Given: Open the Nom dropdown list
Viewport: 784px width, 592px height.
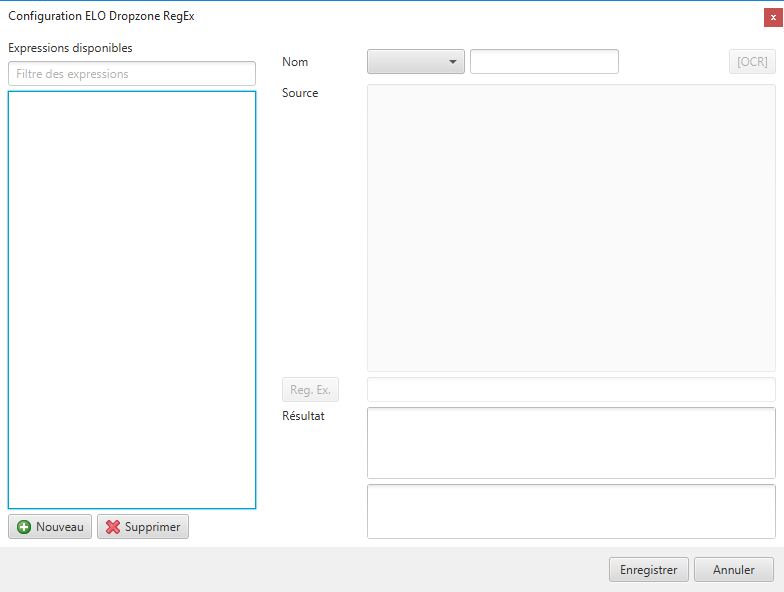Looking at the screenshot, I should point(416,62).
